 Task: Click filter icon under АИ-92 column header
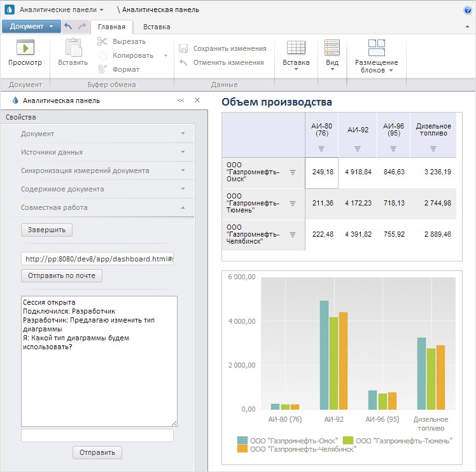pyautogui.click(x=358, y=149)
